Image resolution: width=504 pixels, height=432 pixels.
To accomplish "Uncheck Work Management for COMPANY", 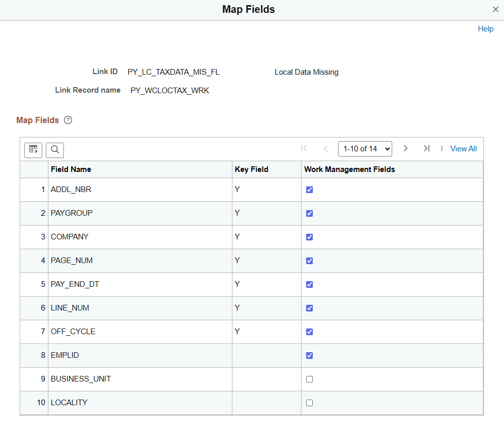I will [x=310, y=237].
